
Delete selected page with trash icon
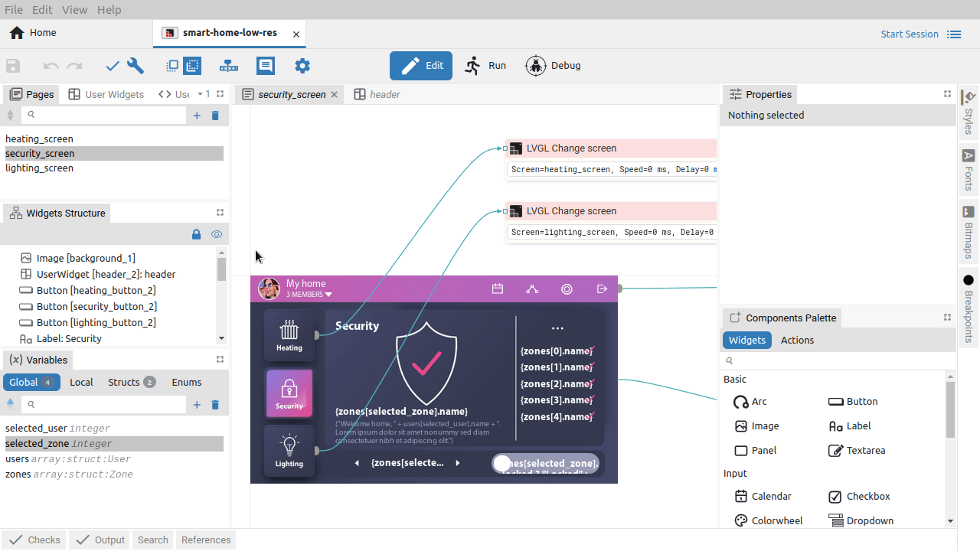215,116
